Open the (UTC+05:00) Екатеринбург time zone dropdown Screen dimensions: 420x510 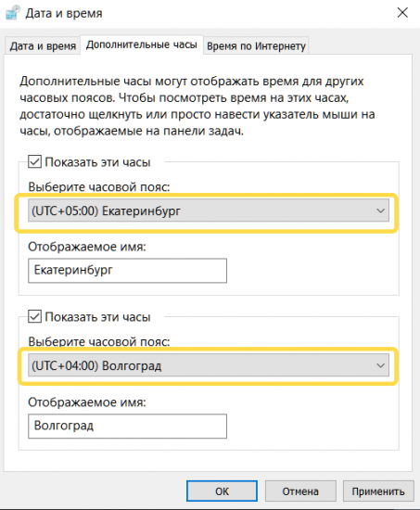[209, 210]
